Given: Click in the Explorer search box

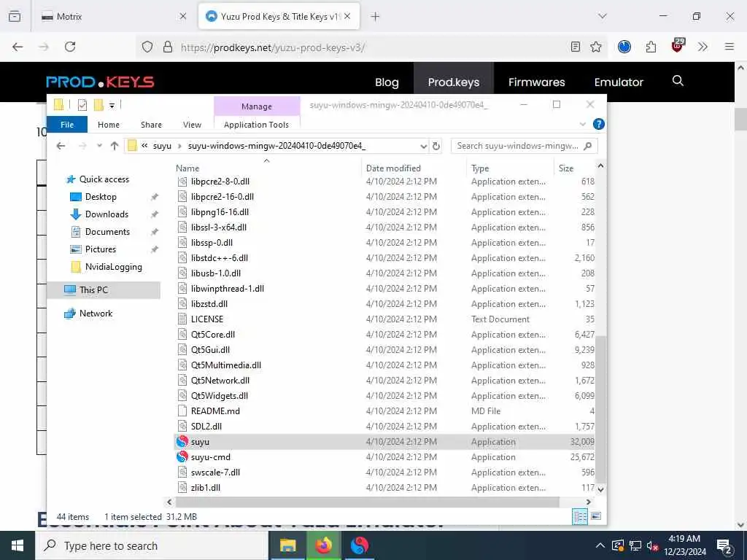Looking at the screenshot, I should [x=517, y=146].
